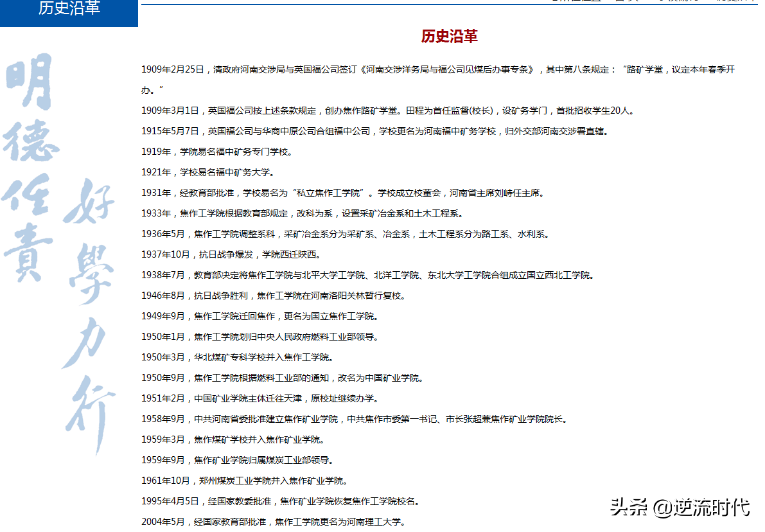Select the 1909年3月1日 entry about 焦作路矿学堂
This screenshot has width=765, height=532.
tap(389, 111)
